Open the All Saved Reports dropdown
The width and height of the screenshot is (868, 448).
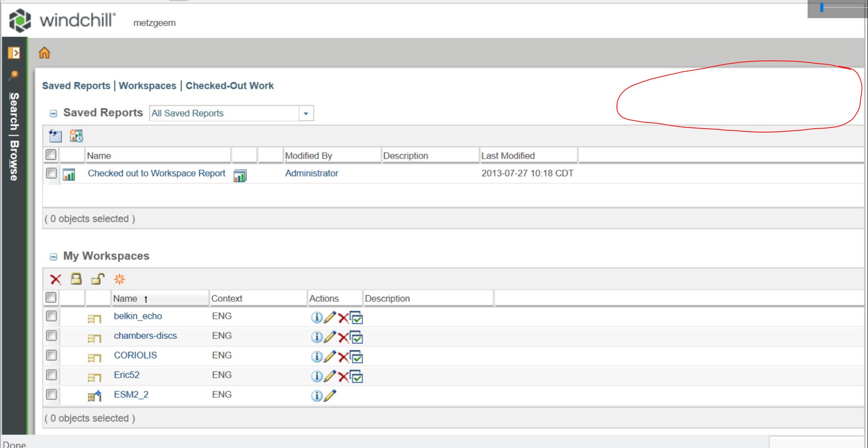coord(306,113)
